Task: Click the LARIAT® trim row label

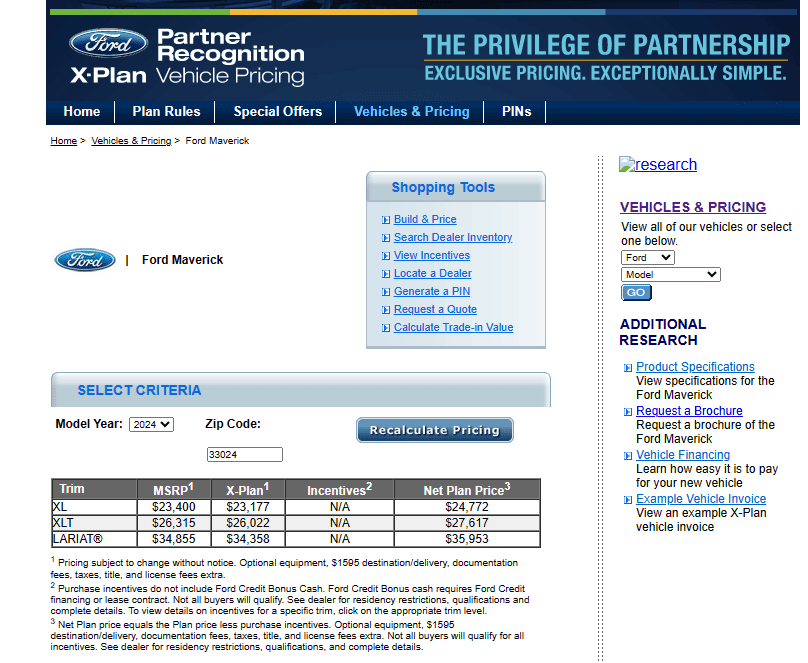Action: pos(78,539)
